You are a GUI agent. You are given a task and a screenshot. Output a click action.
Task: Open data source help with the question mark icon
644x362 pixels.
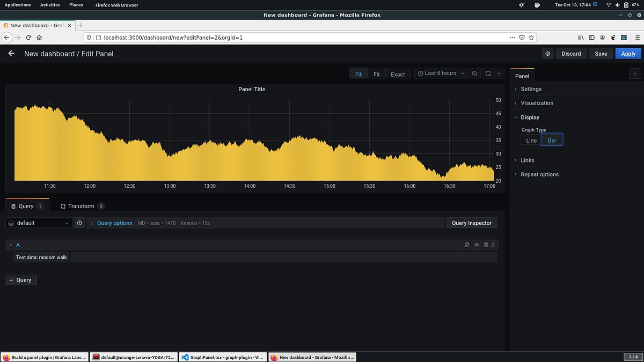point(79,223)
